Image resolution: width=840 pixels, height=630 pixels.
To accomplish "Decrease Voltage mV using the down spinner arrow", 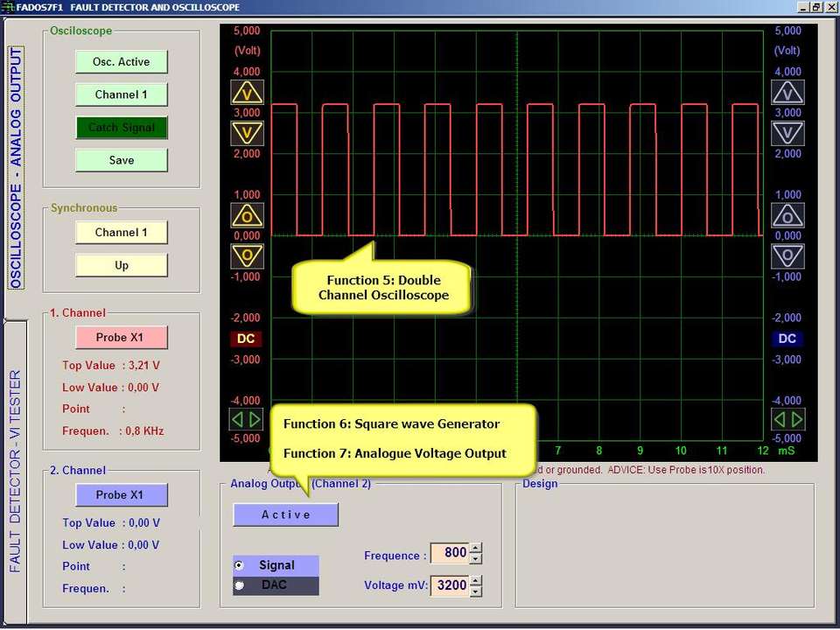I will 475,590.
